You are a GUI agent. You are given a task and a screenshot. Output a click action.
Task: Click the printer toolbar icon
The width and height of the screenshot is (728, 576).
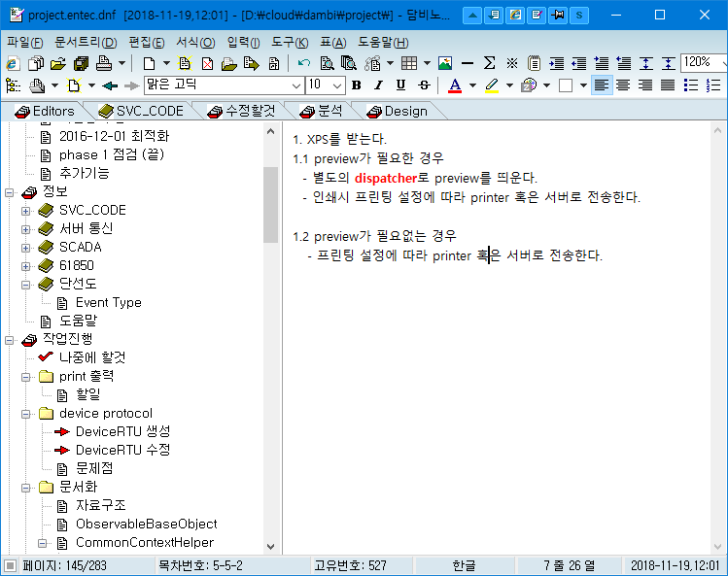tap(104, 63)
